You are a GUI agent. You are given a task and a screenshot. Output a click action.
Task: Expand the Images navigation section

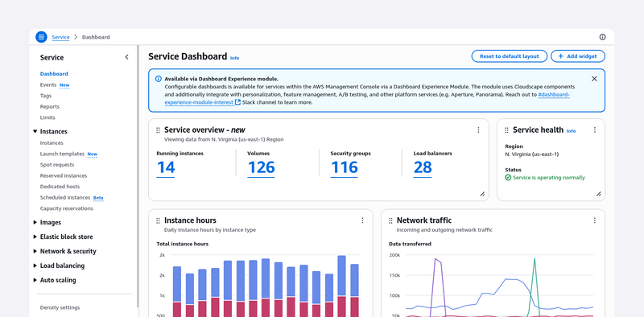coord(35,222)
